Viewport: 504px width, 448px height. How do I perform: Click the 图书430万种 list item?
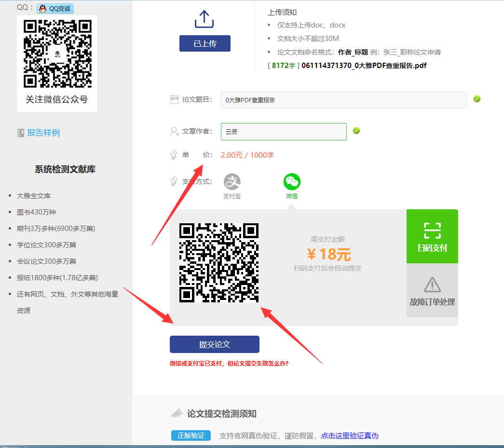point(36,212)
